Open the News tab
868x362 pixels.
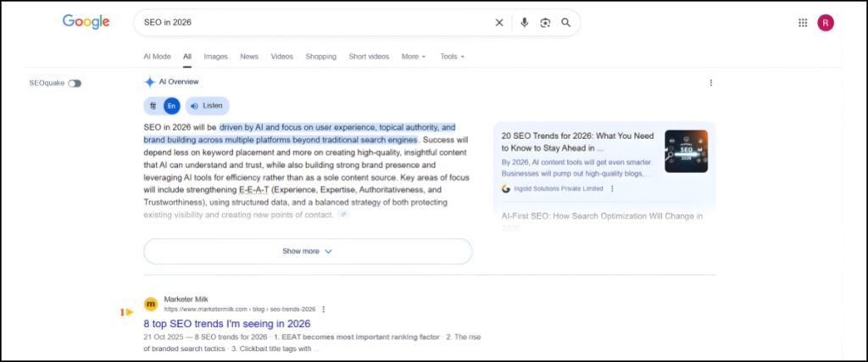(249, 57)
